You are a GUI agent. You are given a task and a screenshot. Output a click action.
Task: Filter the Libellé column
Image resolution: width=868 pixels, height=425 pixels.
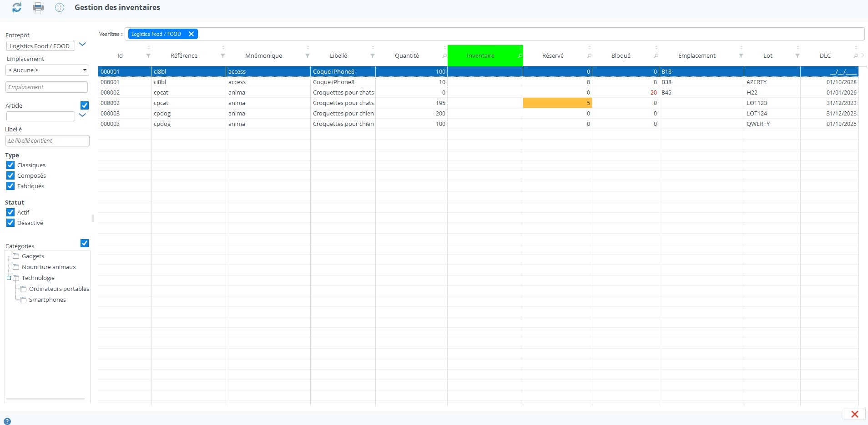tap(372, 55)
